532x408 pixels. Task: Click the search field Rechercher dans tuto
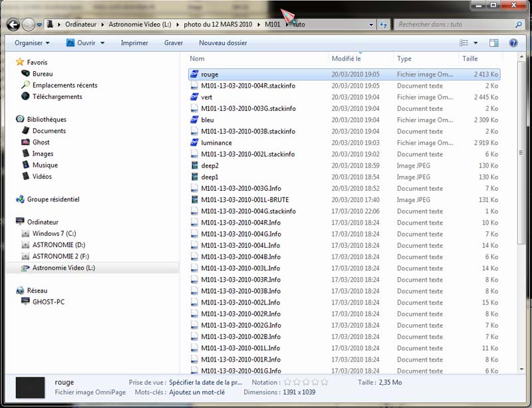(x=454, y=25)
